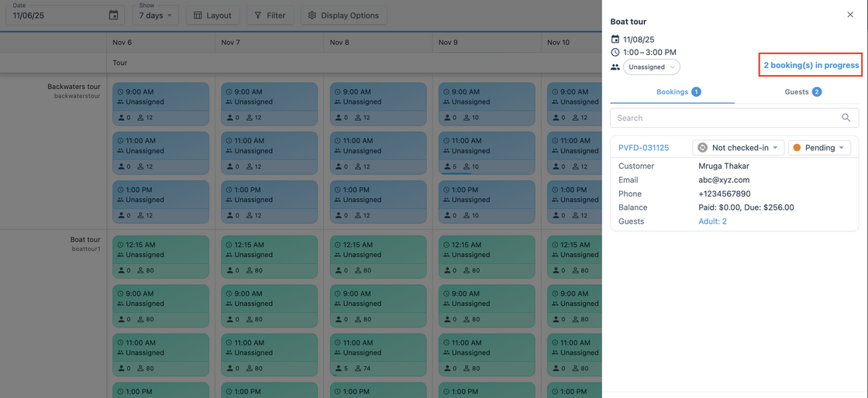Image resolution: width=868 pixels, height=398 pixels.
Task: Open the Not checked-in status dropdown
Action: pyautogui.click(x=739, y=148)
